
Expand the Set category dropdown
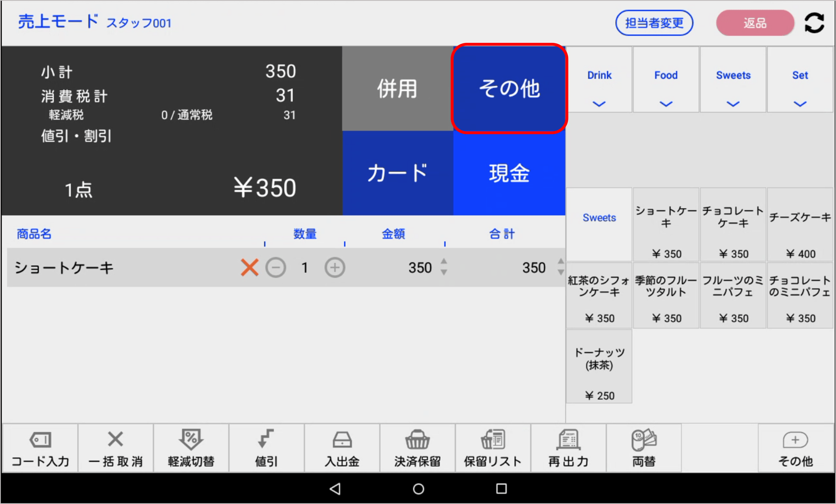click(x=800, y=104)
